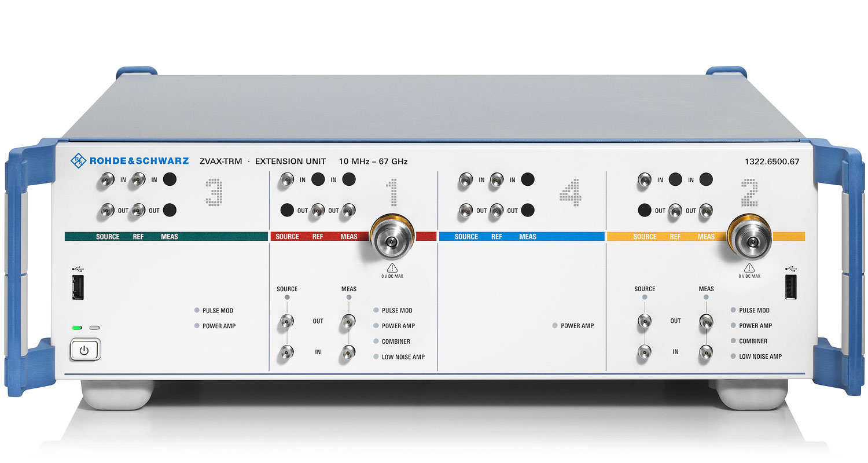Click the USB symbol above the right USB port
868x463 pixels.
pyautogui.click(x=790, y=269)
